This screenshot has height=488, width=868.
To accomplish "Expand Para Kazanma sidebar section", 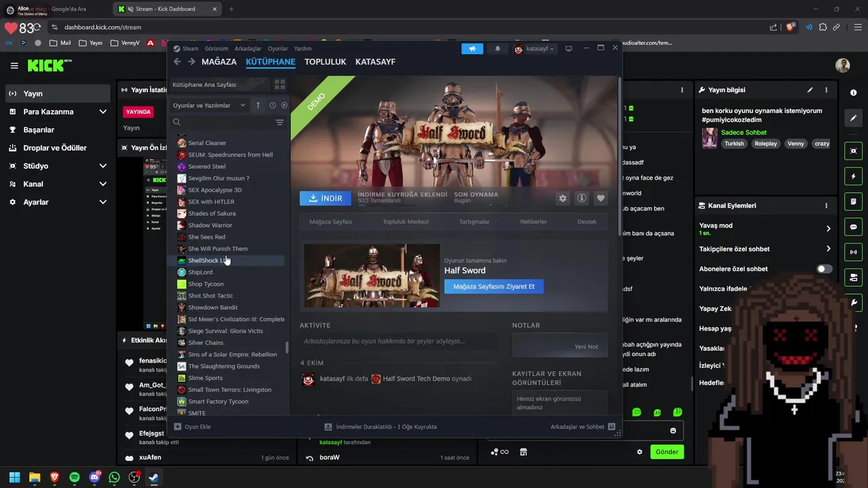I will (103, 112).
